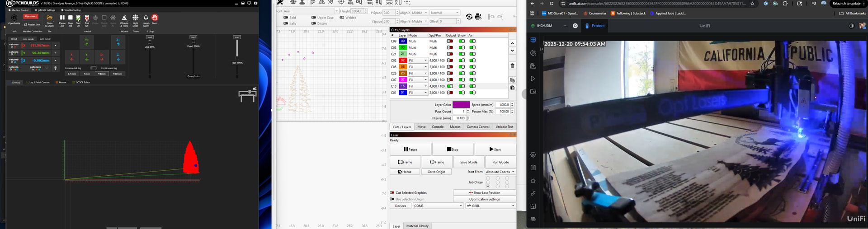Image resolution: width=868 pixels, height=229 pixels.
Task: Expand the Start From Absolute Coords dropdown
Action: point(500,172)
